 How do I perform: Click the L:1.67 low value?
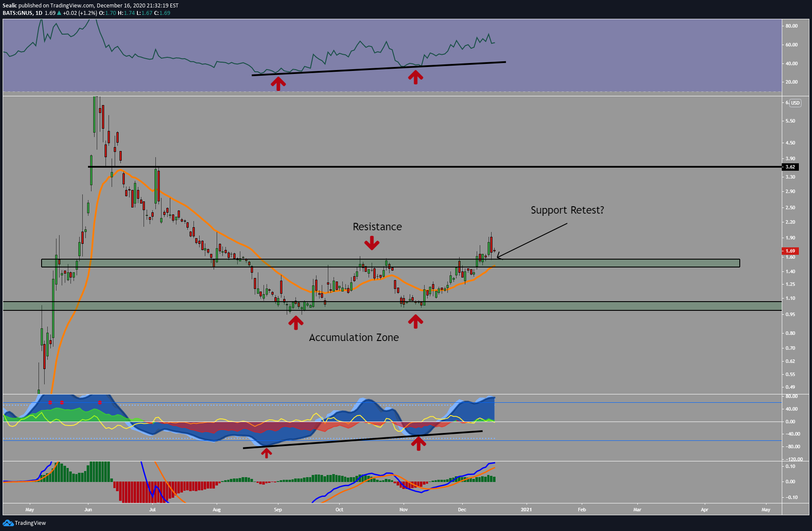click(144, 13)
